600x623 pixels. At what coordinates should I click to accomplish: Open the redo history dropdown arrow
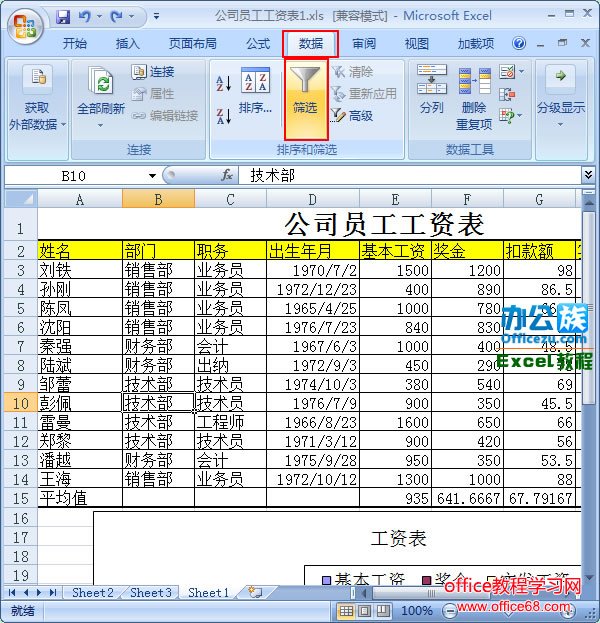click(132, 17)
